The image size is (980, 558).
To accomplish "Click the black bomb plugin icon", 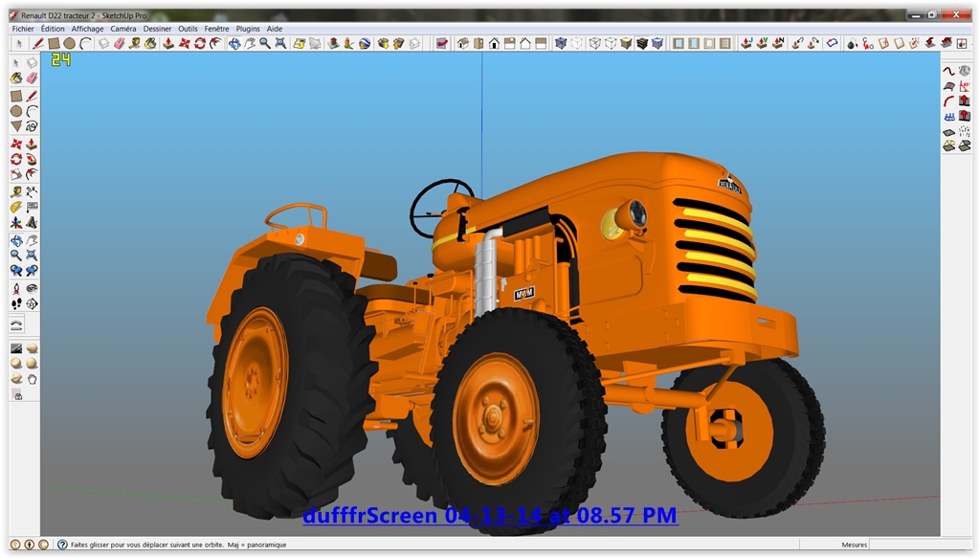I will click(x=852, y=43).
